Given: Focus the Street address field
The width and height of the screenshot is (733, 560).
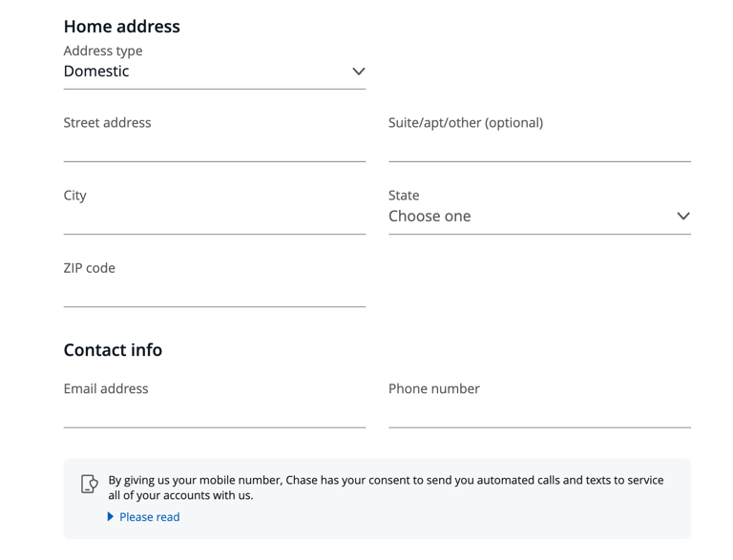Looking at the screenshot, I should [x=214, y=145].
